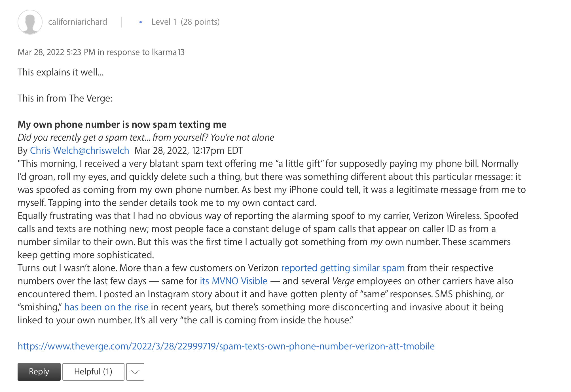Click the italic 'Did you recently get' subtitle
The image size is (571, 392).
click(x=146, y=137)
